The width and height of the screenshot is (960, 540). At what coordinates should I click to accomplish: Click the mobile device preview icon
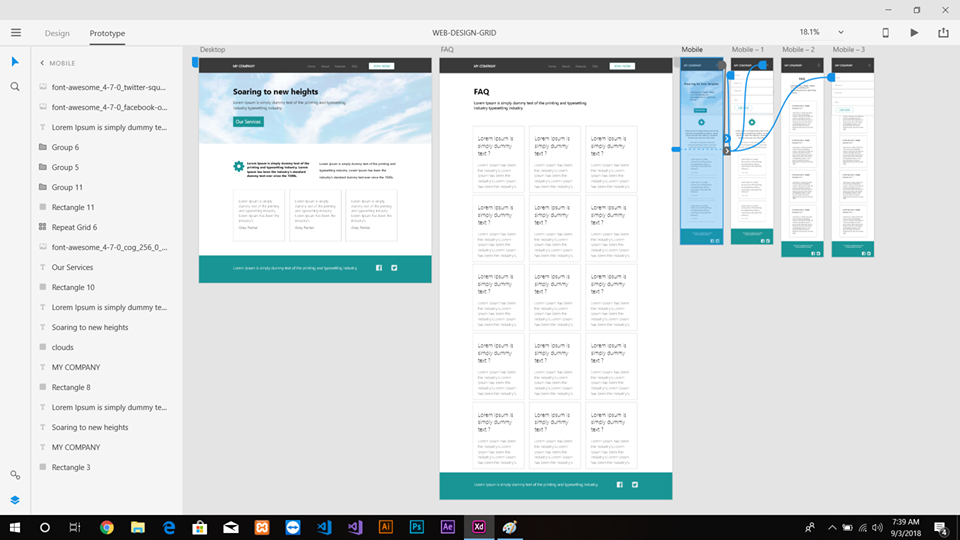885,33
